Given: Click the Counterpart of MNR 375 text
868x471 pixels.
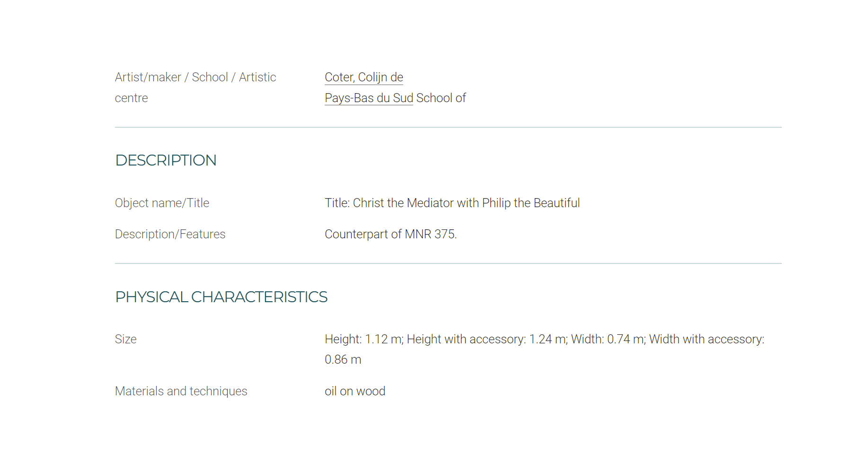Looking at the screenshot, I should (390, 235).
